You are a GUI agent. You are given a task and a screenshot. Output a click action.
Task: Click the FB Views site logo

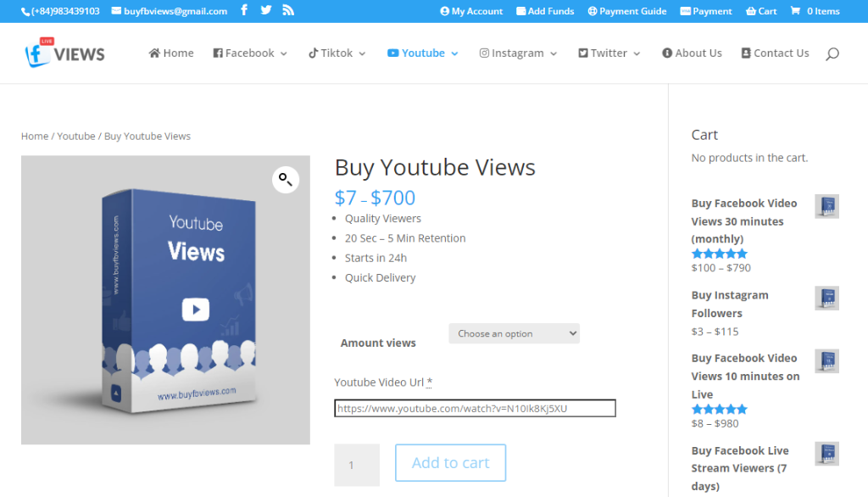(x=64, y=53)
